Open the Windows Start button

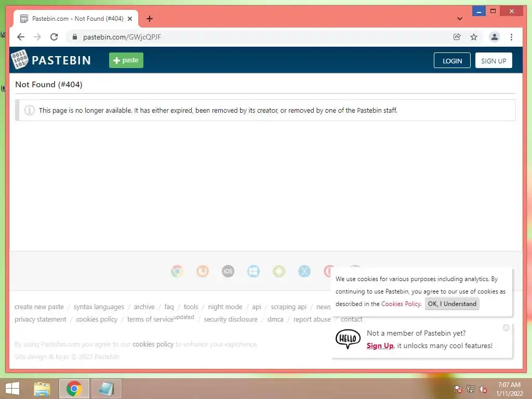coord(12,389)
